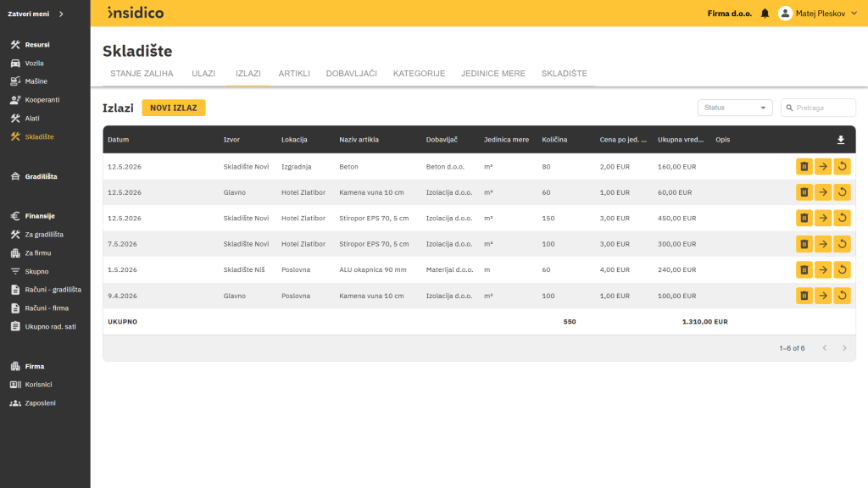Open notifications bell
This screenshot has height=488, width=868.
[765, 14]
